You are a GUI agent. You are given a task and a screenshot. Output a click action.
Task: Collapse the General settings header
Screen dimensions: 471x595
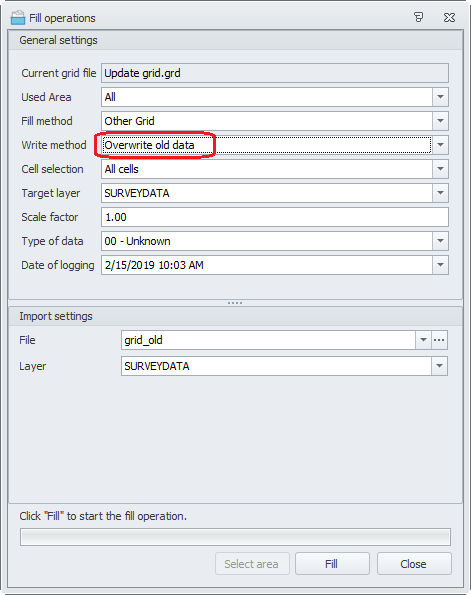(x=235, y=40)
